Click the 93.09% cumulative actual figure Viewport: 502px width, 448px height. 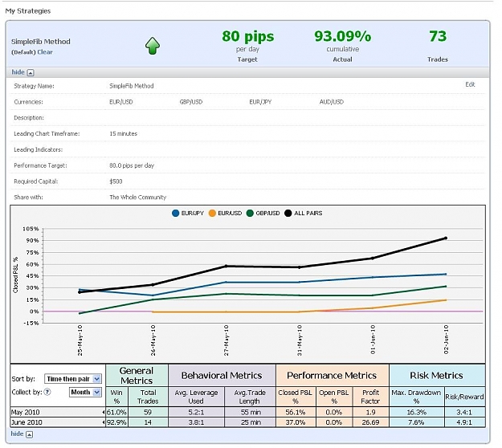tap(342, 36)
